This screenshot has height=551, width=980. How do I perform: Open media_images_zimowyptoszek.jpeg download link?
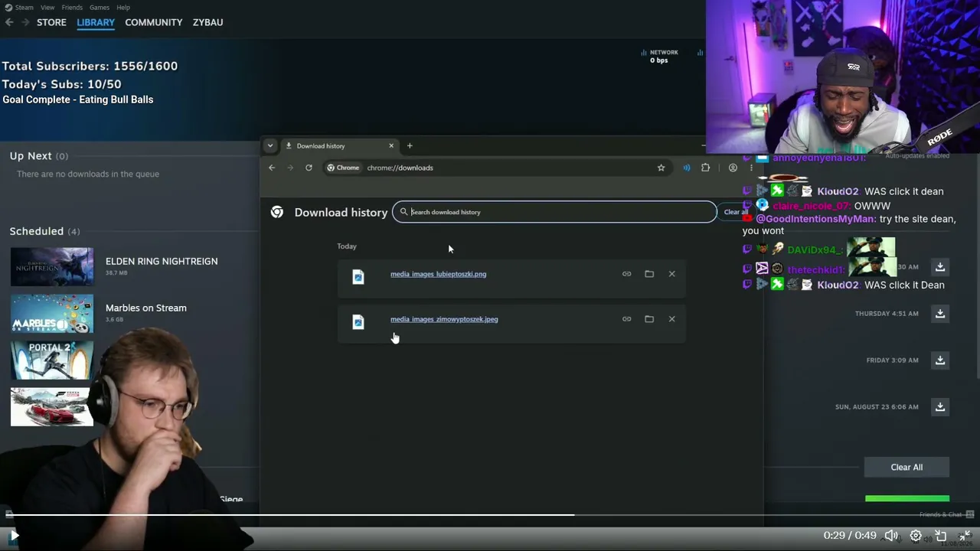click(444, 319)
